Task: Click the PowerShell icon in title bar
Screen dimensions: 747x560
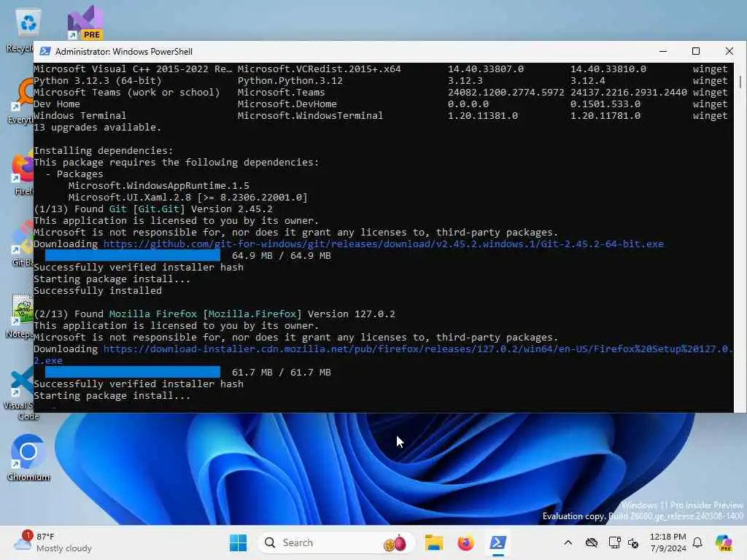Action: coord(45,51)
